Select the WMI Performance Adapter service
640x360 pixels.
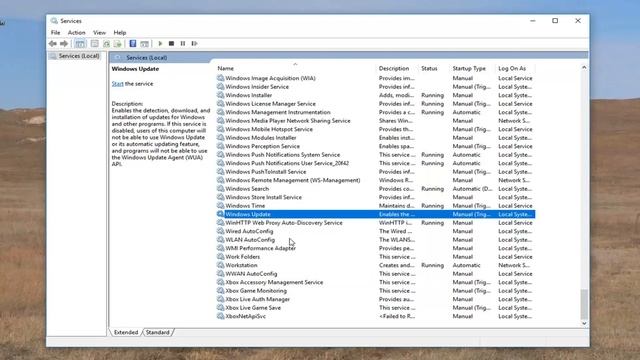(376, 248)
